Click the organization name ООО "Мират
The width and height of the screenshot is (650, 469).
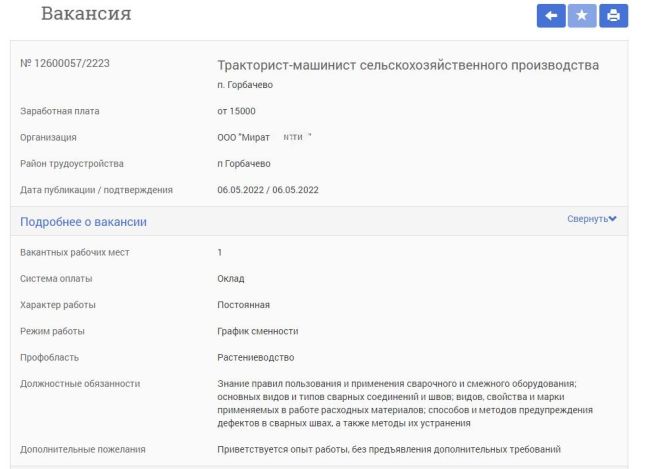[243, 137]
